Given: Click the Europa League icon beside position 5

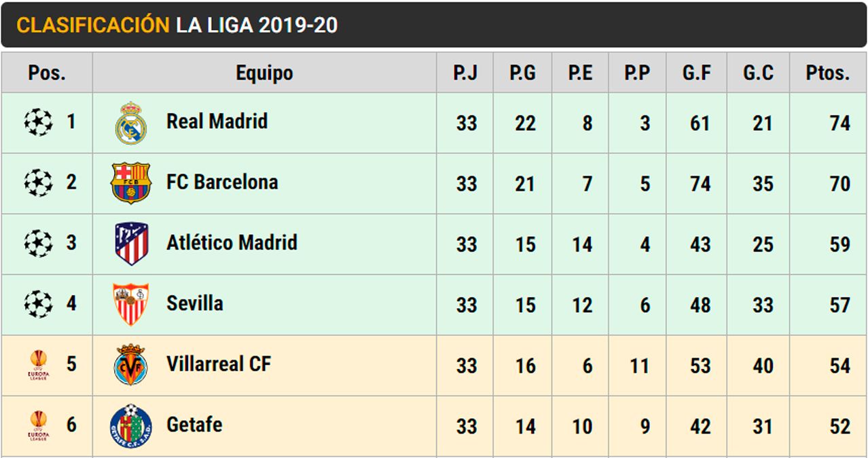Looking at the screenshot, I should (38, 365).
